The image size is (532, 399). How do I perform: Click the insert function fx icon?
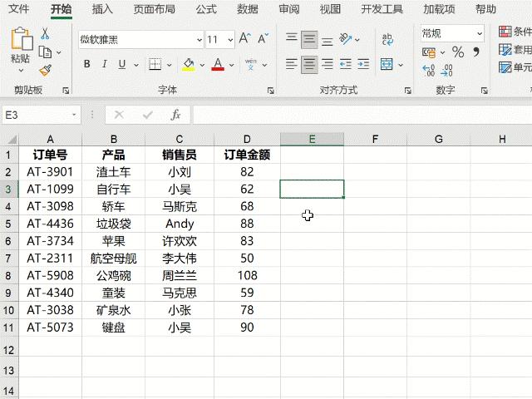tap(175, 115)
